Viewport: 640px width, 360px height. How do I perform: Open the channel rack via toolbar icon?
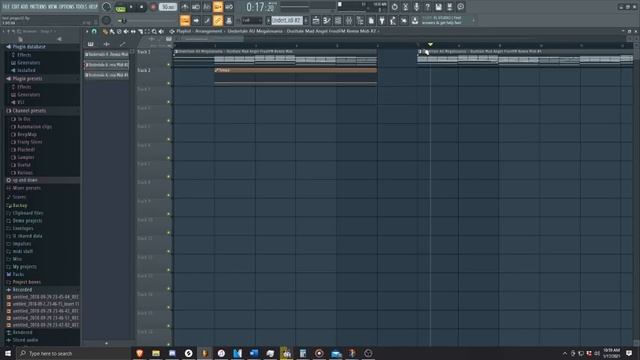[338, 20]
